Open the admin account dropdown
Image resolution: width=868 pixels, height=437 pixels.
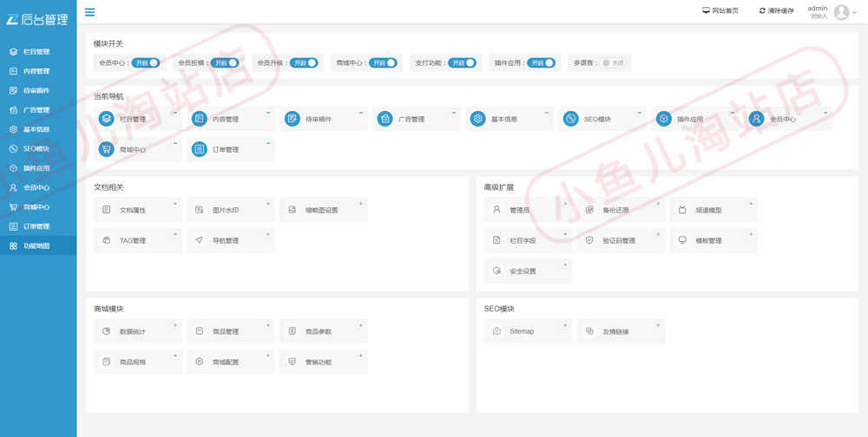click(832, 11)
